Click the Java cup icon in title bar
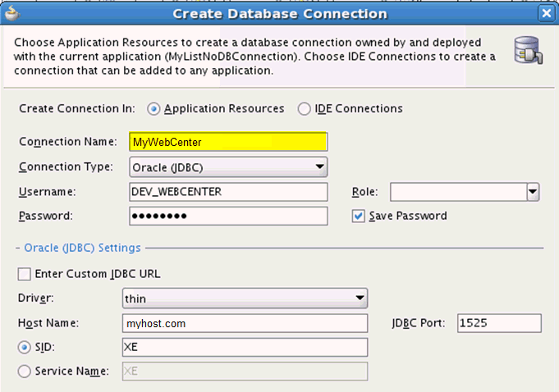 point(12,13)
